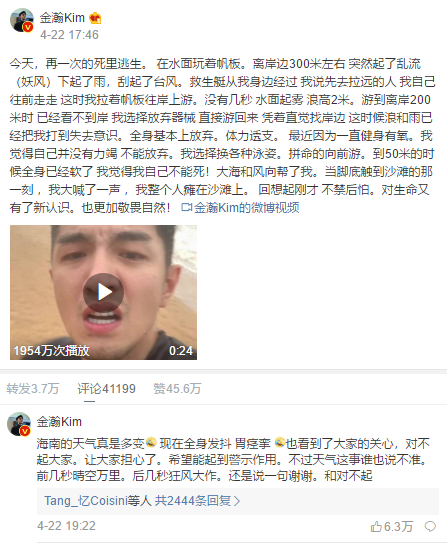Click the post timestamp 4-22 17:46
This screenshot has width=447, height=543.
click(x=69, y=35)
